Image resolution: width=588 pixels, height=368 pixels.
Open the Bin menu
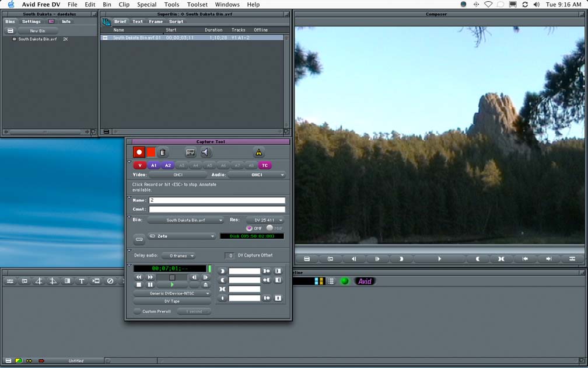tap(107, 5)
